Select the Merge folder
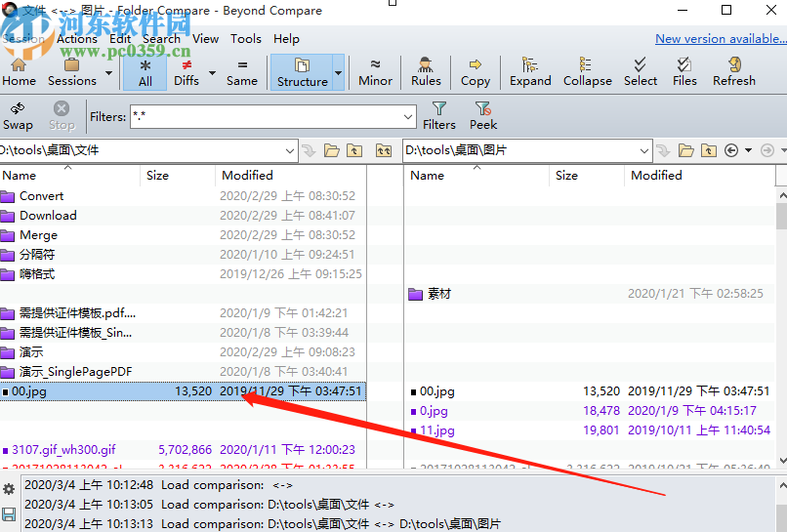Viewport: 787px width, 532px height. (183, 235)
